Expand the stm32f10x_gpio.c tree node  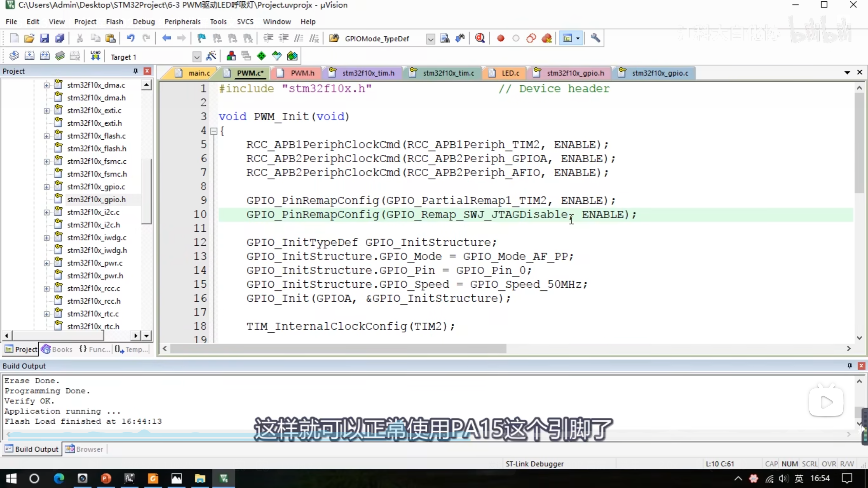click(x=46, y=187)
